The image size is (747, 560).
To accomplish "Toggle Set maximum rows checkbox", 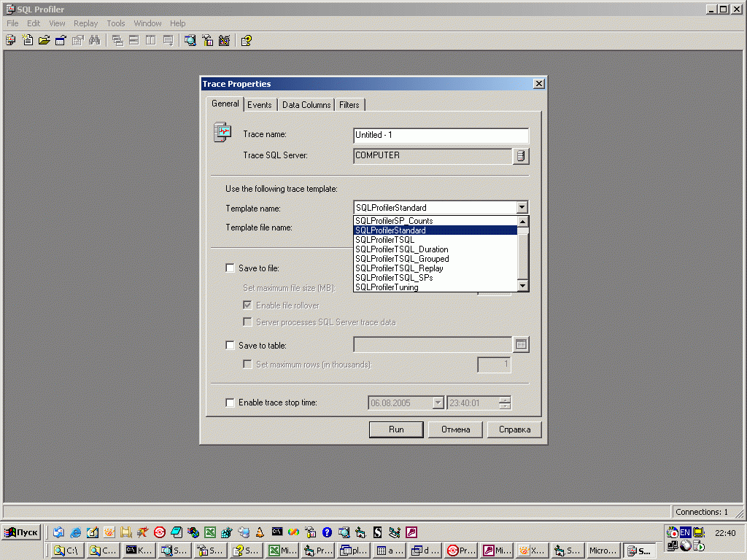I will (x=247, y=364).
